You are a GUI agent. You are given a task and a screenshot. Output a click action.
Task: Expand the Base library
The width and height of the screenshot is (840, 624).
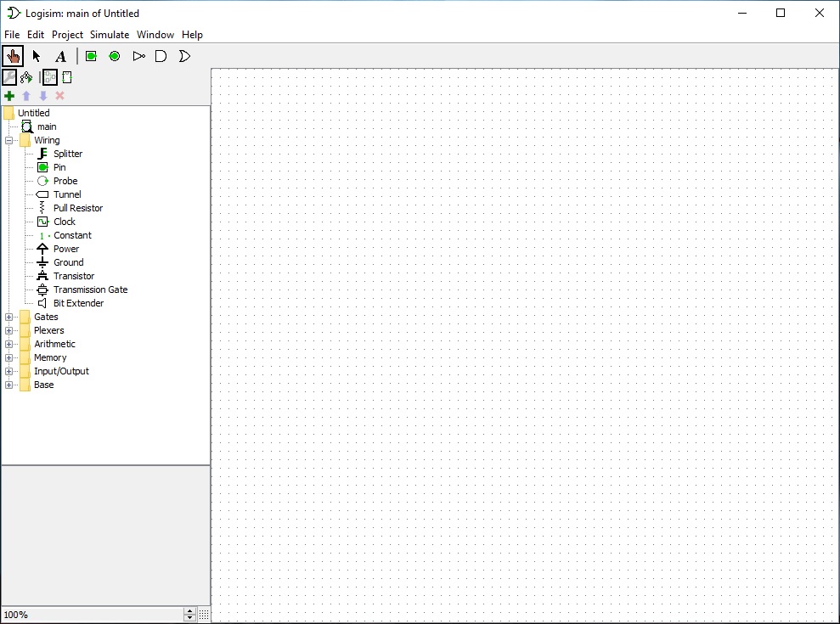pyautogui.click(x=8, y=385)
